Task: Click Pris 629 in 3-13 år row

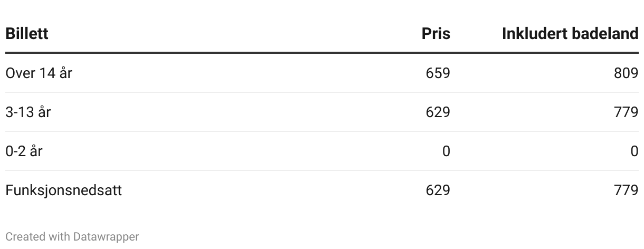Action: [438, 112]
